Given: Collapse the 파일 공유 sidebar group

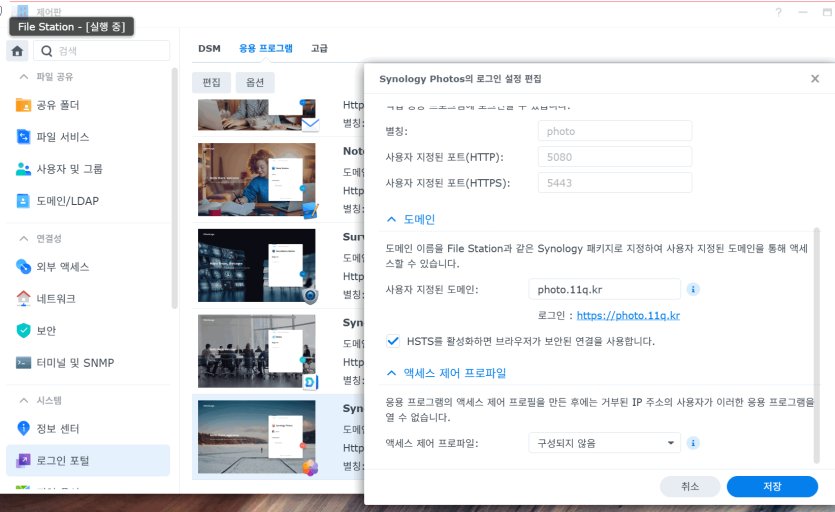Looking at the screenshot, I should (24, 77).
